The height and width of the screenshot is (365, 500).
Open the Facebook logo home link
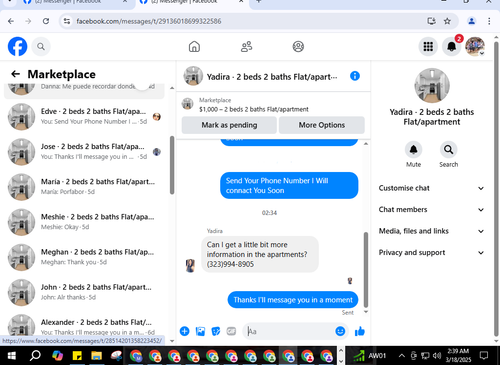point(17,46)
